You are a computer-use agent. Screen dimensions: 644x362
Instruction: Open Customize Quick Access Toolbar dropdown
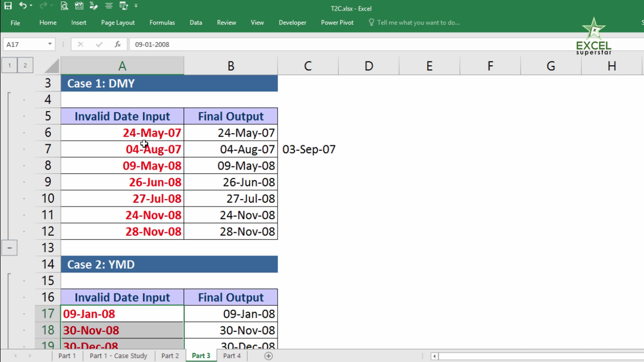[136, 6]
